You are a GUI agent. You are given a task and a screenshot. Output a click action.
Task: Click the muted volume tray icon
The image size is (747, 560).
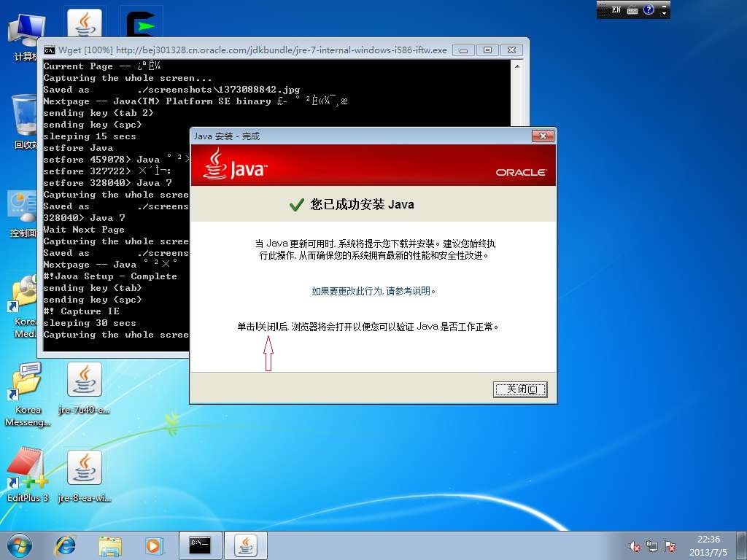(634, 545)
